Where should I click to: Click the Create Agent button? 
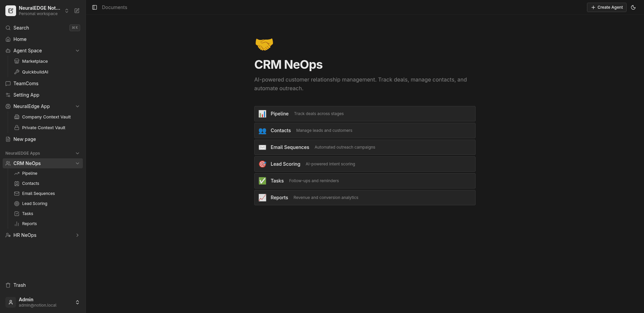pyautogui.click(x=606, y=7)
